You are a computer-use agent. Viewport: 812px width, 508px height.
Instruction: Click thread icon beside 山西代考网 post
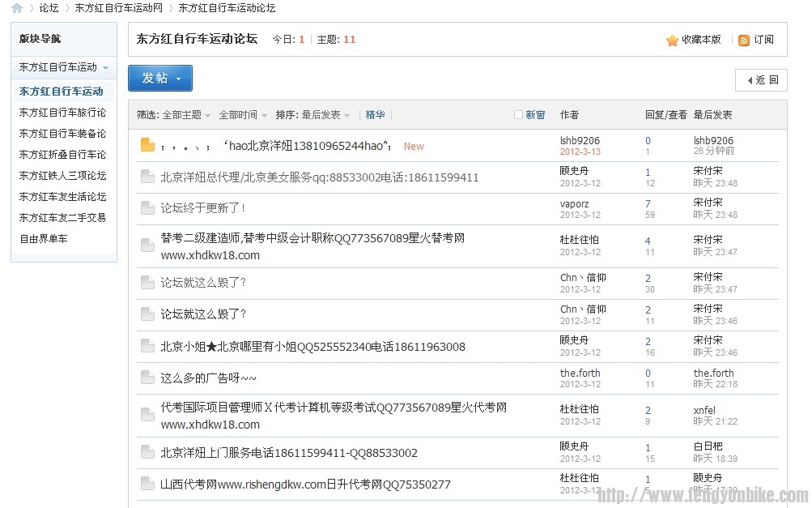click(147, 484)
